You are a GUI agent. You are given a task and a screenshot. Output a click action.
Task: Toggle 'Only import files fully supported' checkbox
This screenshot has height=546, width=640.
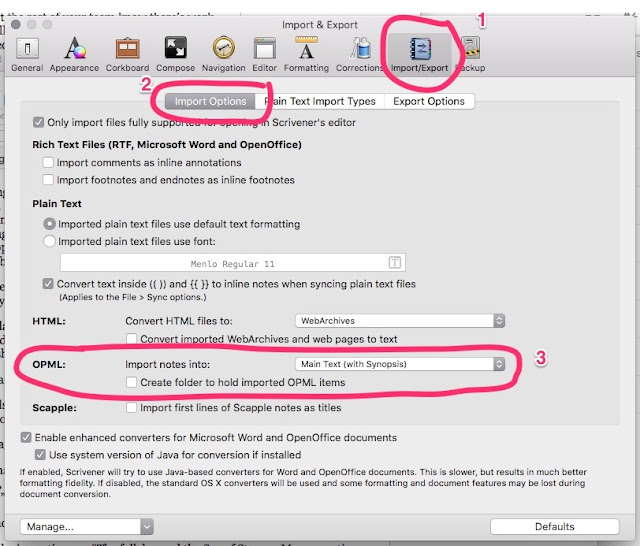pyautogui.click(x=38, y=122)
